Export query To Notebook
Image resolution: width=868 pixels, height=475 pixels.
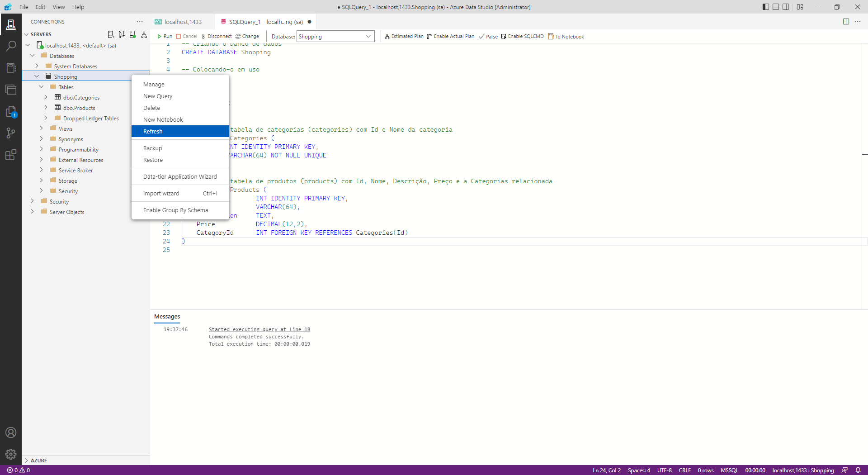[x=566, y=36]
